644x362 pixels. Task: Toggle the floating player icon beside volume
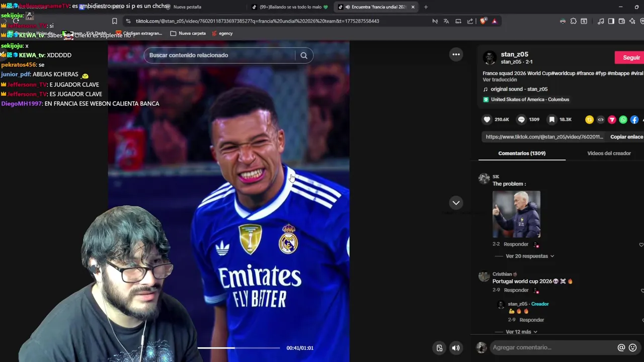(x=440, y=348)
